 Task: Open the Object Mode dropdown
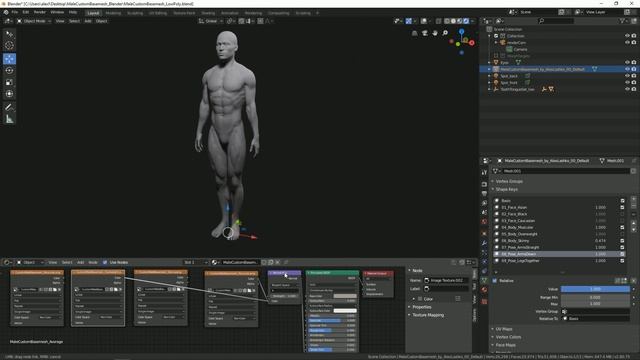pos(34,21)
